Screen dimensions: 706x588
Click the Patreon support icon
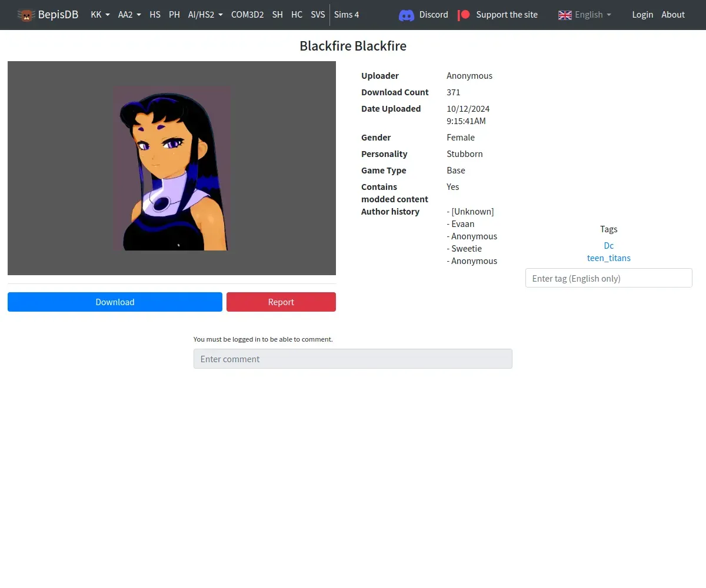tap(464, 15)
